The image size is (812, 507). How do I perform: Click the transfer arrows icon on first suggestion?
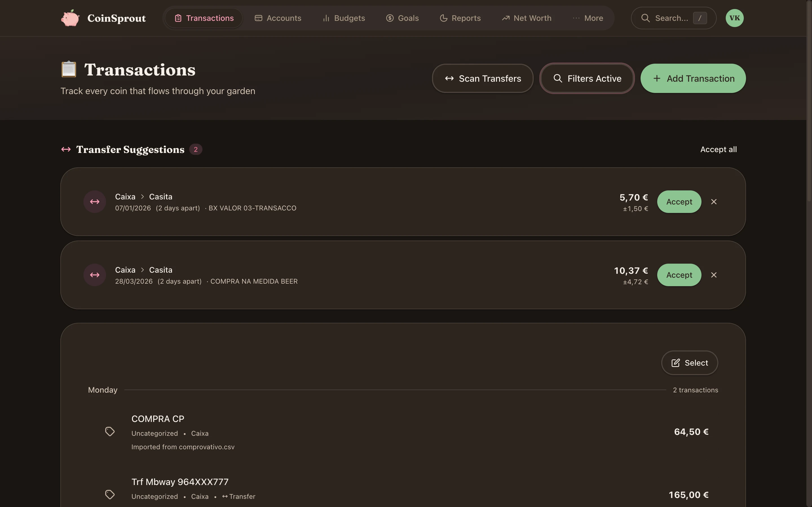tap(95, 201)
